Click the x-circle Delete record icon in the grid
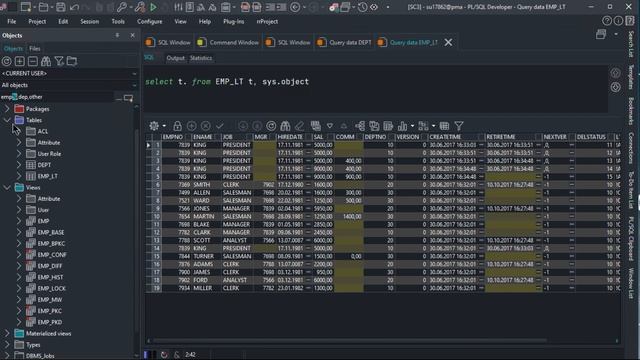The height and width of the screenshot is (360, 640). (206, 126)
